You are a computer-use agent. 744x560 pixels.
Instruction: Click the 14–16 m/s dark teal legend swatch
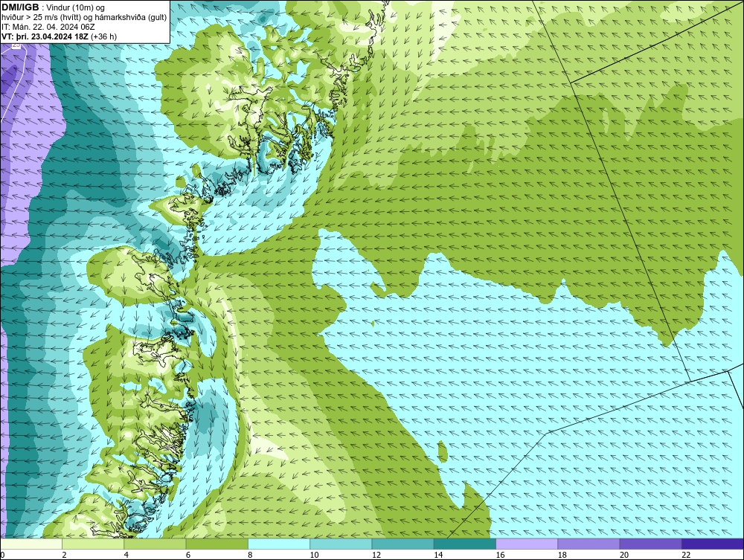click(x=465, y=544)
